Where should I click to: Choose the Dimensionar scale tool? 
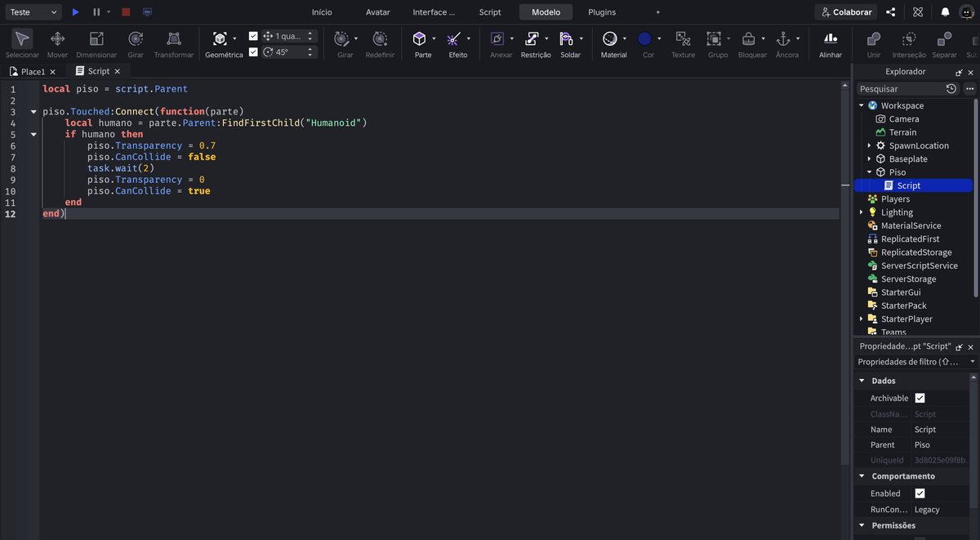point(96,43)
